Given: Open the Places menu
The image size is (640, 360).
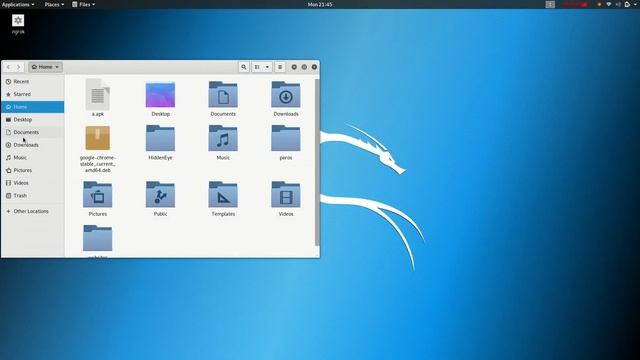Looking at the screenshot, I should [x=54, y=4].
